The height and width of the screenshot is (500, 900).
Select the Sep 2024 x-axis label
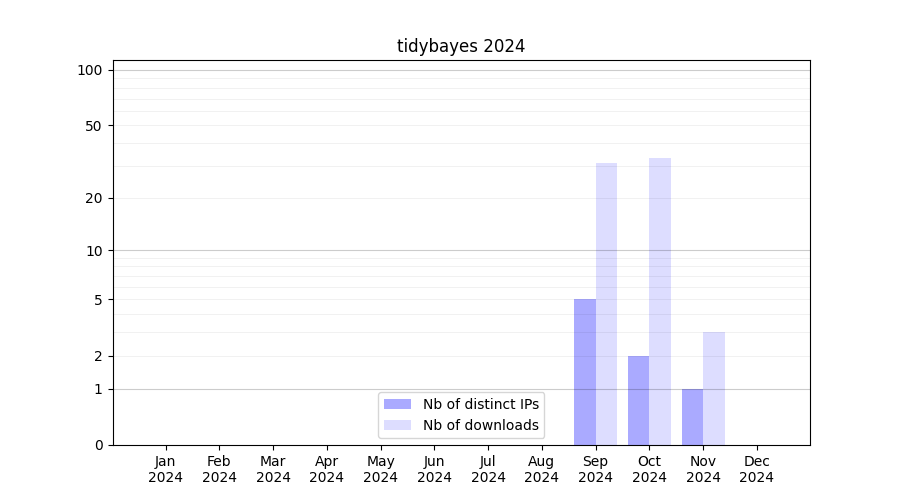(x=595, y=469)
